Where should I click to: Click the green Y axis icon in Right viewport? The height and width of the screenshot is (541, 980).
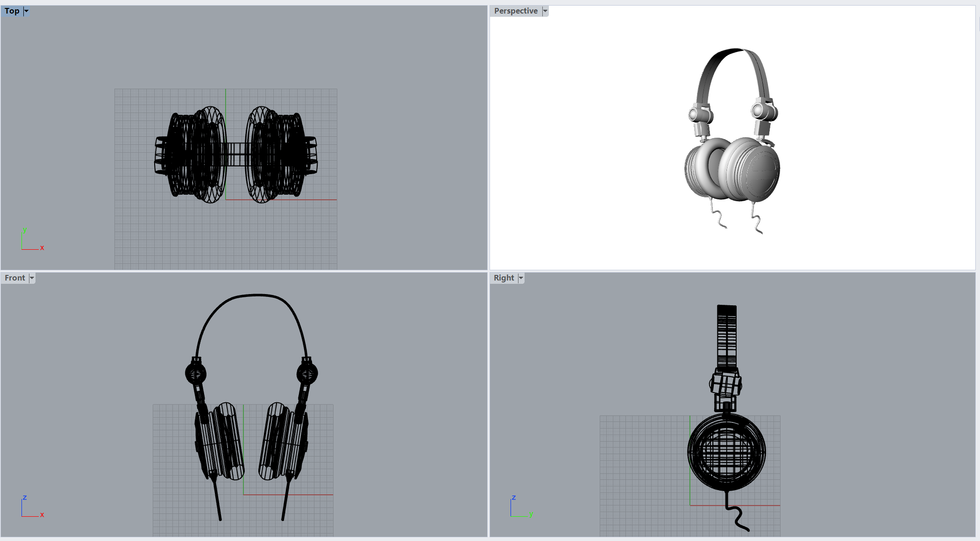[x=531, y=514]
